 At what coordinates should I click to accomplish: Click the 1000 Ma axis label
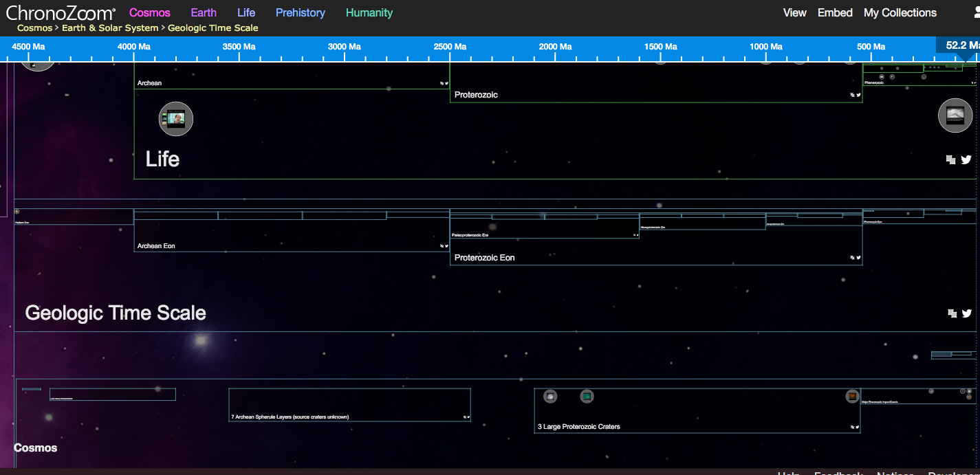pos(766,47)
